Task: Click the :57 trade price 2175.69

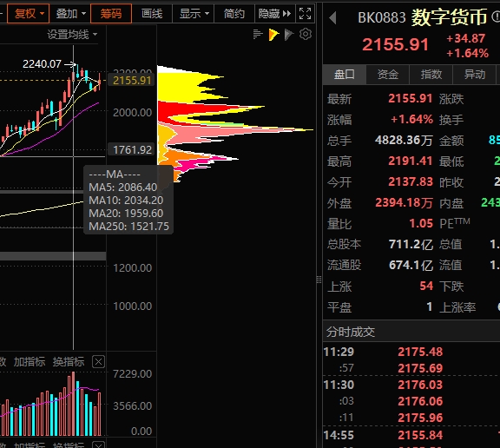Action: point(420,368)
